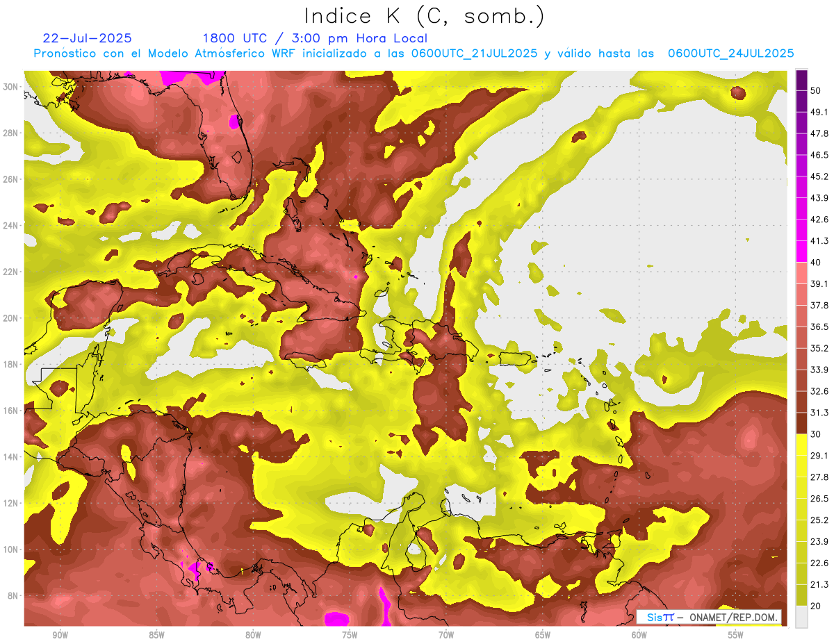Click the colorbar value "49.1"

tap(819, 112)
